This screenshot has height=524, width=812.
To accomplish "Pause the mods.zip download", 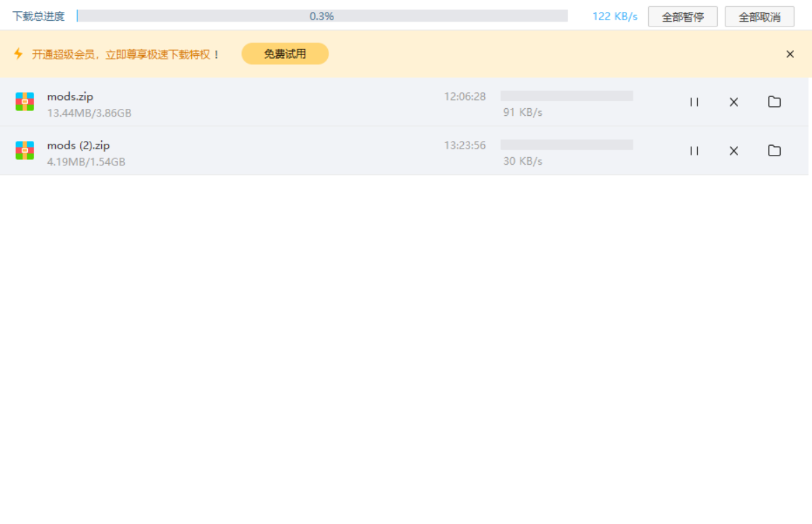I will coord(694,102).
